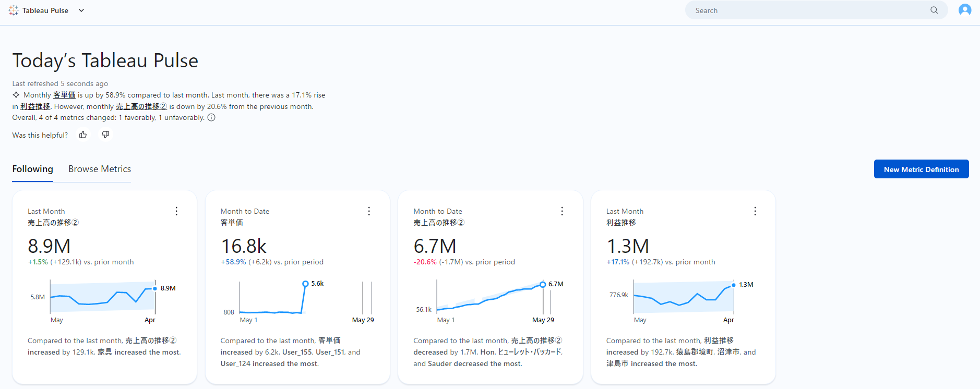Screen dimensions: 980x389
Task: Click the +1.5% change text
Action: (38, 262)
